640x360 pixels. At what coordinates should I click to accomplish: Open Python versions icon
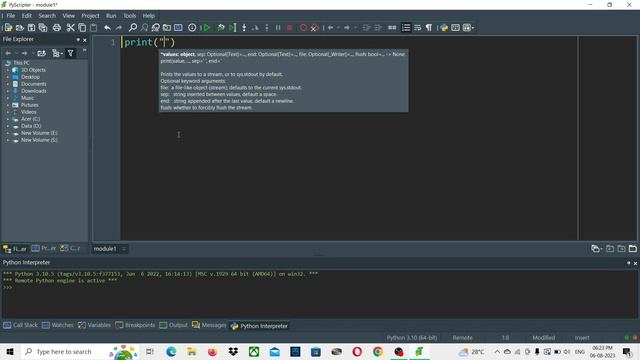click(444, 28)
